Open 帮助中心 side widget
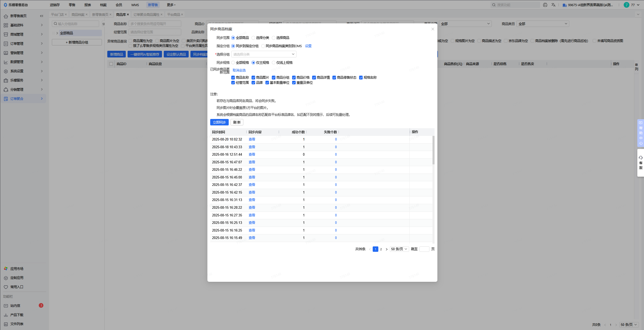This screenshot has height=330, width=644. coord(641,133)
